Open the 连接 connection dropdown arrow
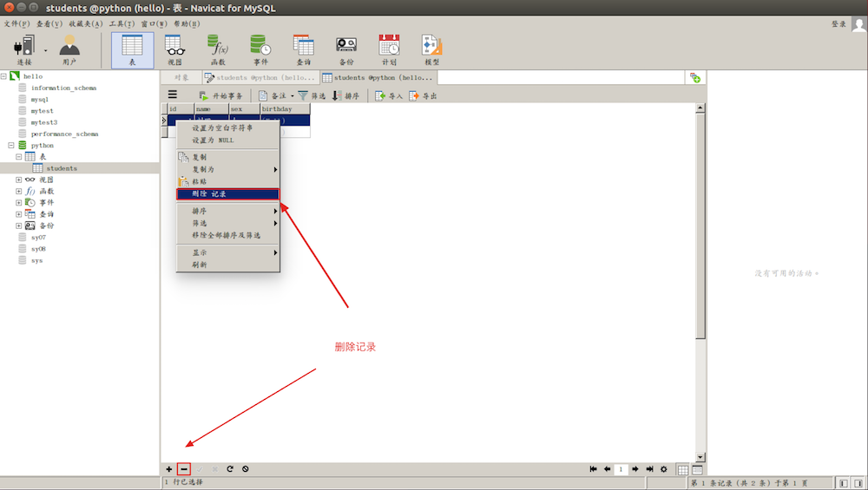868x490 pixels. point(45,50)
